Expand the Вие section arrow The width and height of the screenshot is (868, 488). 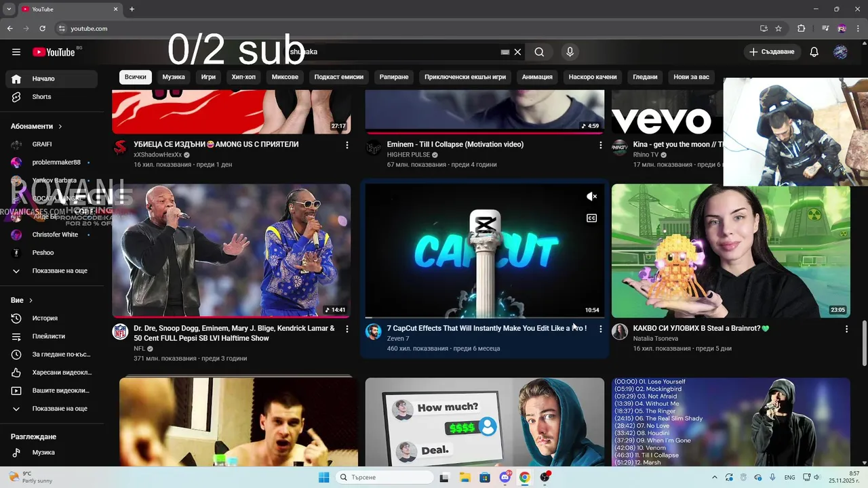click(31, 300)
